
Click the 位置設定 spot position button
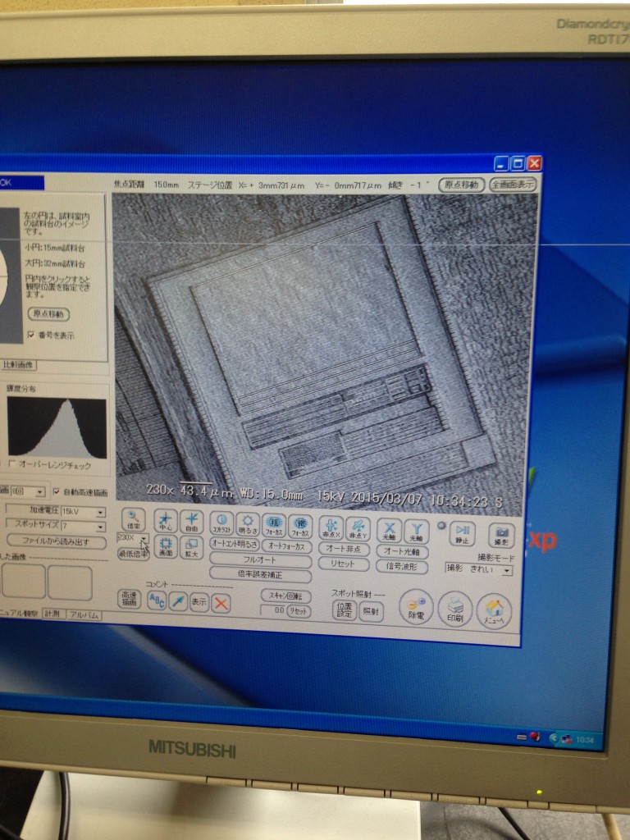click(345, 610)
